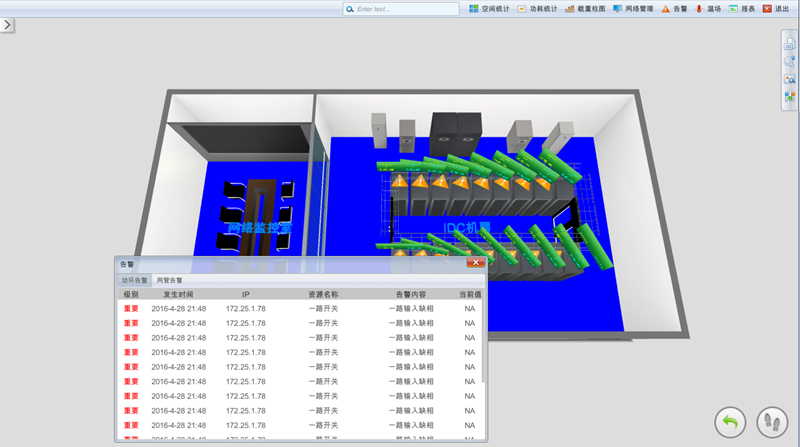Open 空间统计 space statistics

click(x=489, y=9)
